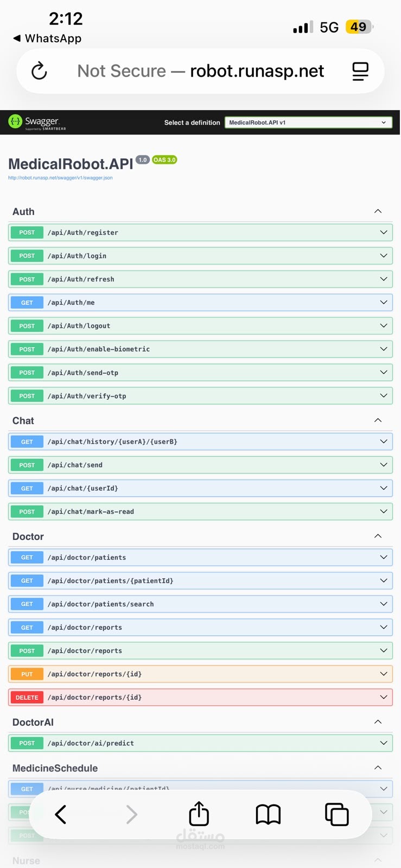Open the GET /api/doctor/reports row
Screen dimensions: 401x868
tap(200, 628)
